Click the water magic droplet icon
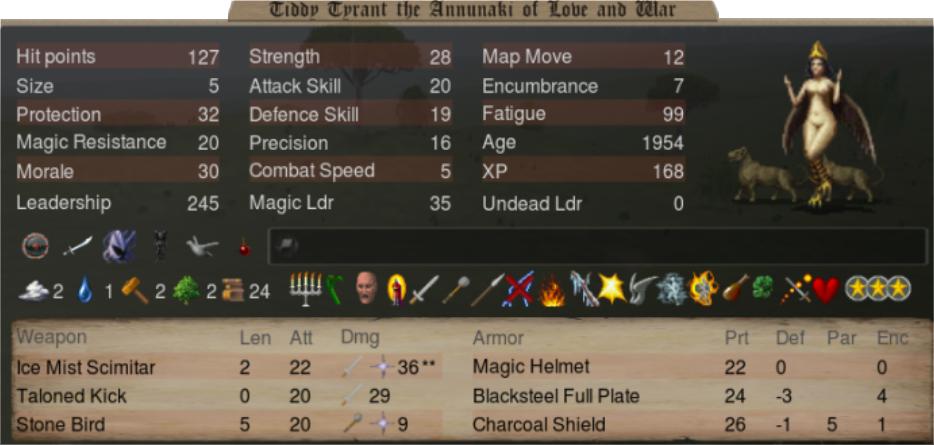 pos(85,291)
